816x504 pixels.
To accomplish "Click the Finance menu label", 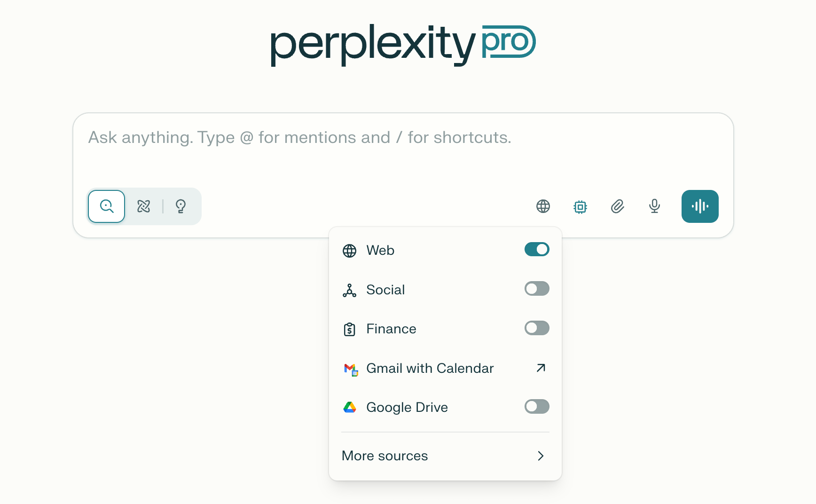I will pyautogui.click(x=391, y=329).
